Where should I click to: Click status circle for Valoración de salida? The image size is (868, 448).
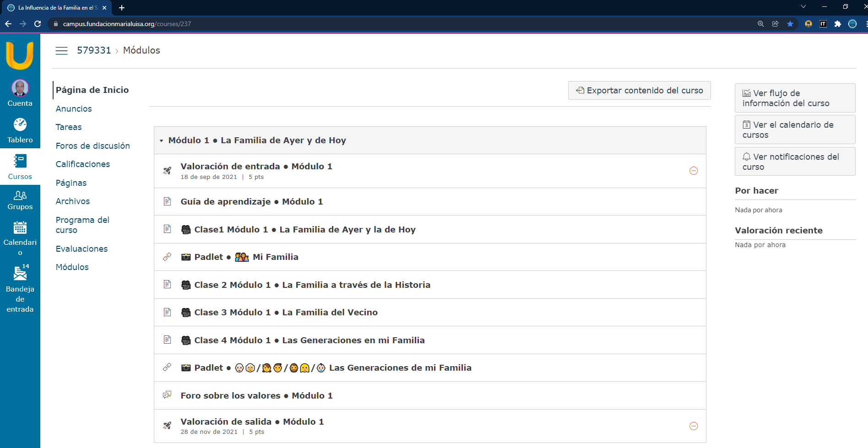(x=693, y=426)
